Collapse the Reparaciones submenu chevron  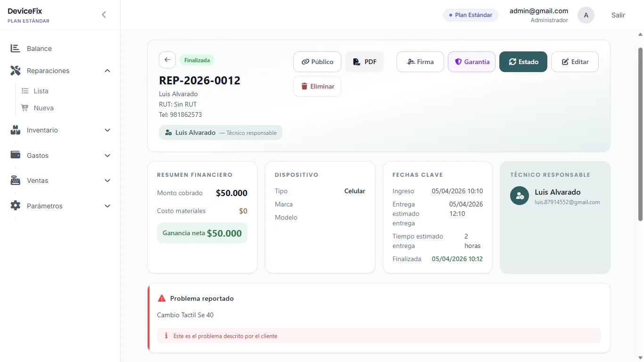click(x=107, y=71)
